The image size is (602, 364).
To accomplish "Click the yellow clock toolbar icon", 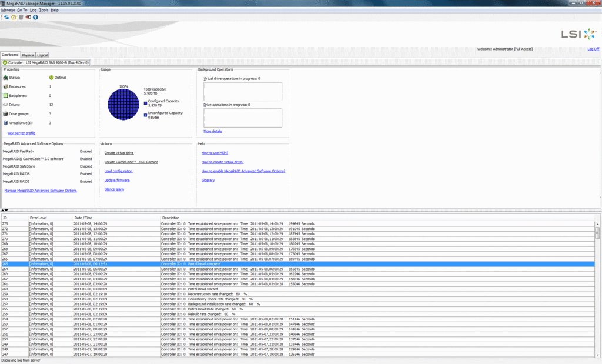I will pos(14,17).
